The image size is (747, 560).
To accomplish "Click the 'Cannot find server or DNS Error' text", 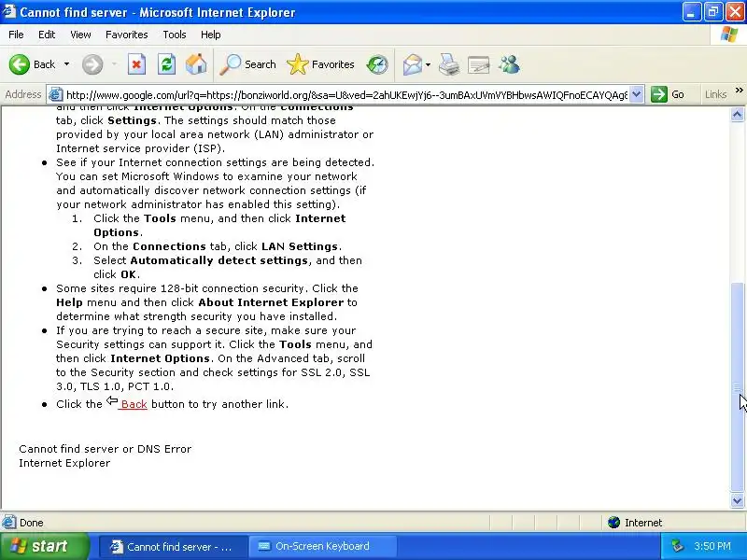I will [105, 449].
